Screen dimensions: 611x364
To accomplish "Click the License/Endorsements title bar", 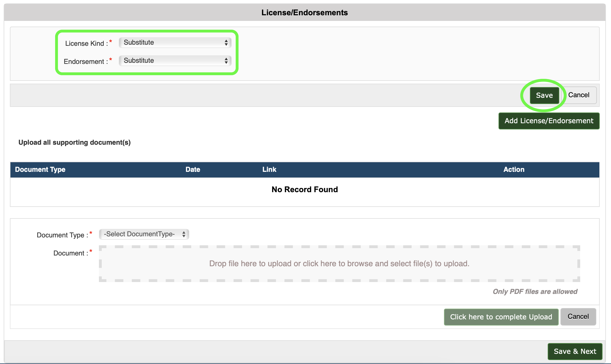I will (x=304, y=13).
